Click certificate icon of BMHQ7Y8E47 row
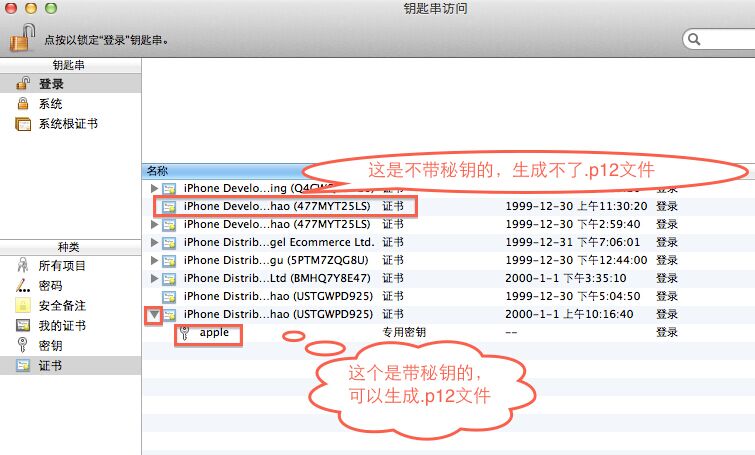The width and height of the screenshot is (755, 455). point(169,278)
